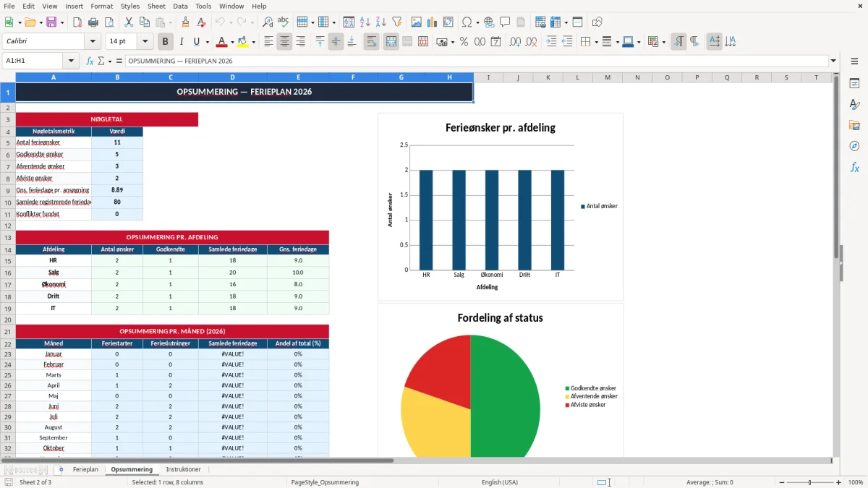Open the Data menu
868x488 pixels.
[180, 6]
